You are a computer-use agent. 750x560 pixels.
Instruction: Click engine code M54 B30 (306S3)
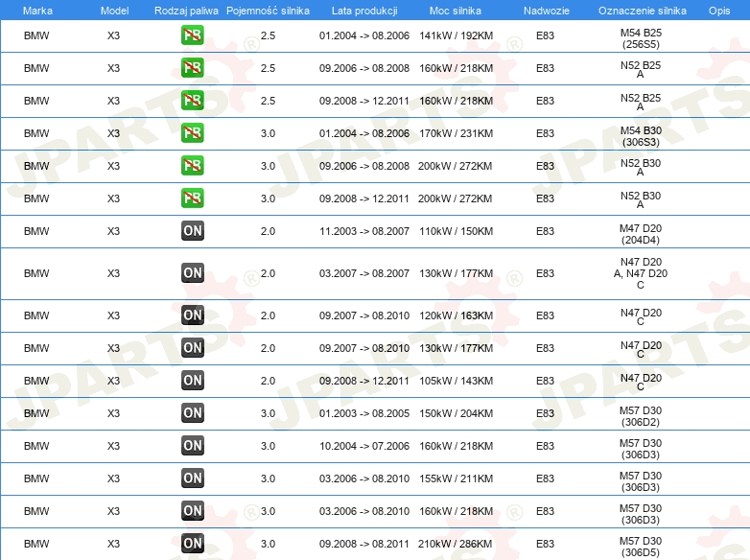[x=641, y=136]
